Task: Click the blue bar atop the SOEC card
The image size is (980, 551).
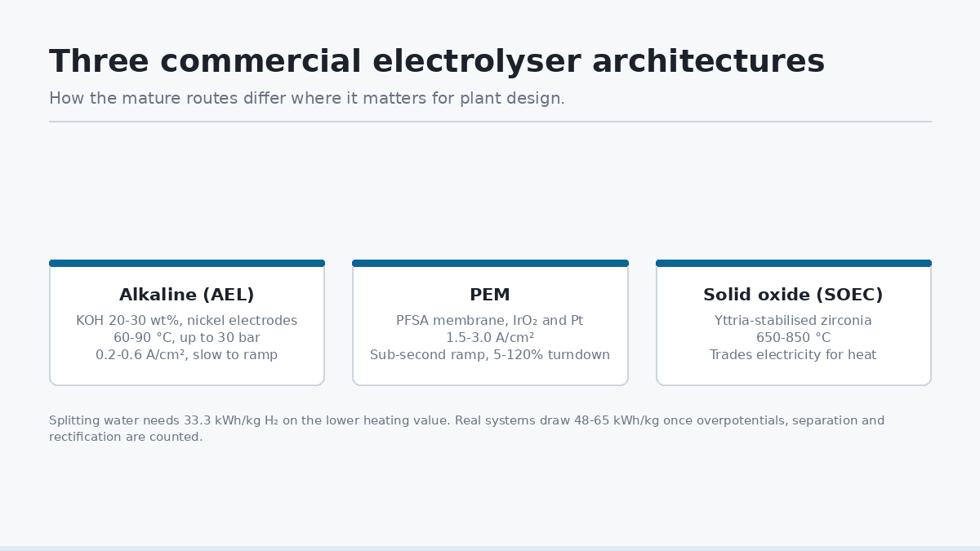Action: 794,263
